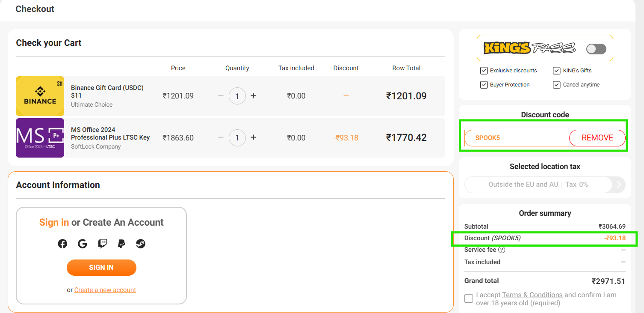Toggle Cancel anytime checkbox
This screenshot has height=313, width=644.
tap(556, 85)
